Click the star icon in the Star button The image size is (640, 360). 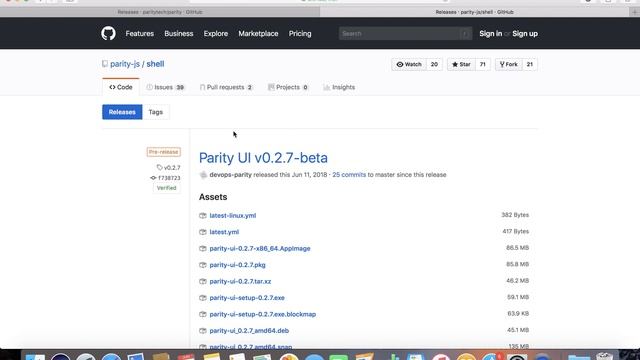pyautogui.click(x=455, y=64)
